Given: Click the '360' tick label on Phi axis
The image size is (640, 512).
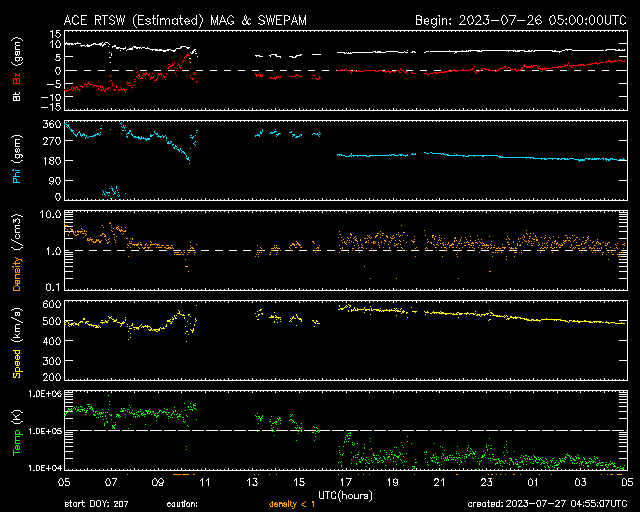Looking at the screenshot, I should pyautogui.click(x=51, y=124).
